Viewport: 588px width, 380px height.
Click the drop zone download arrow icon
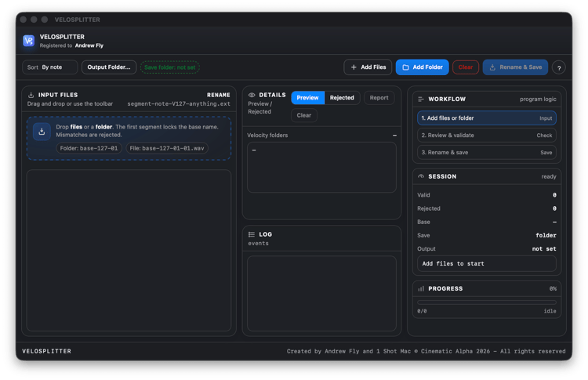pos(42,132)
